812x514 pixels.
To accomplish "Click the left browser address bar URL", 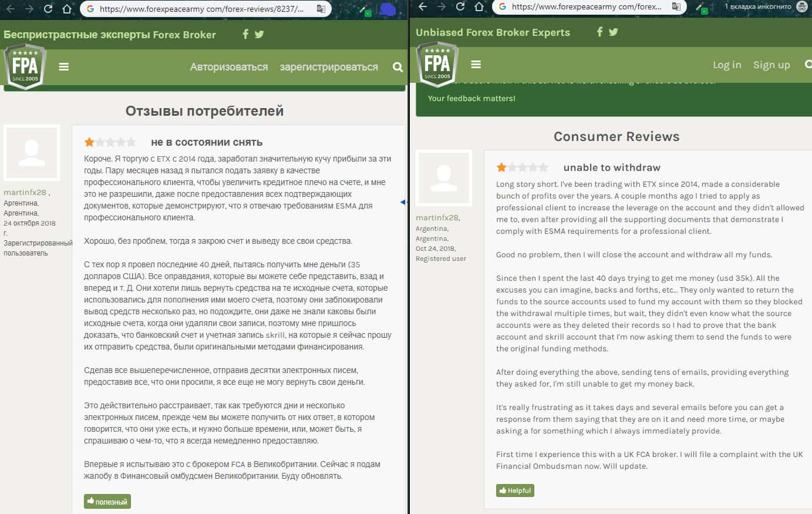I will click(201, 9).
